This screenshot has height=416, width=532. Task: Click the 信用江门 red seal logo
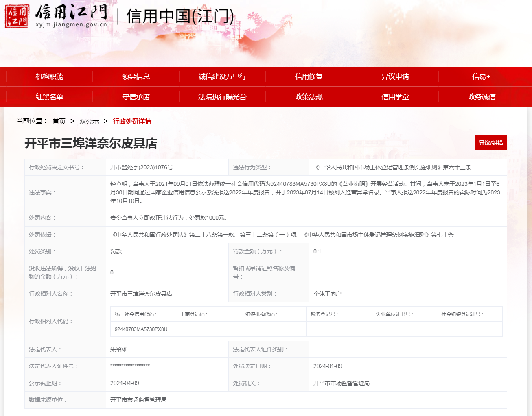coord(17,17)
